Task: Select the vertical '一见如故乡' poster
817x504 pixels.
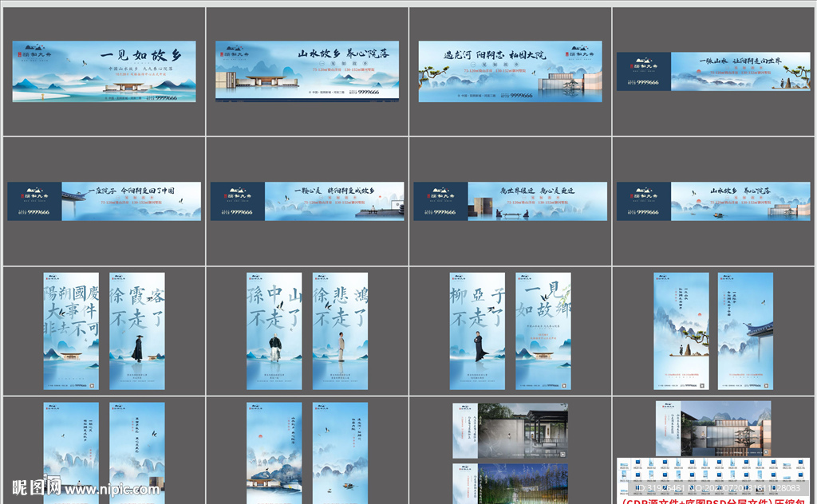Action: (x=543, y=331)
